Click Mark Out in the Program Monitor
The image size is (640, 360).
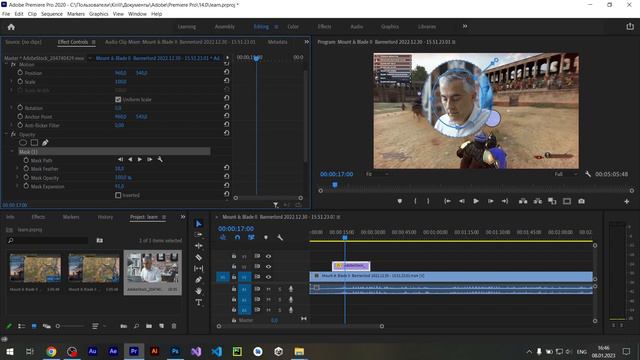click(x=428, y=201)
